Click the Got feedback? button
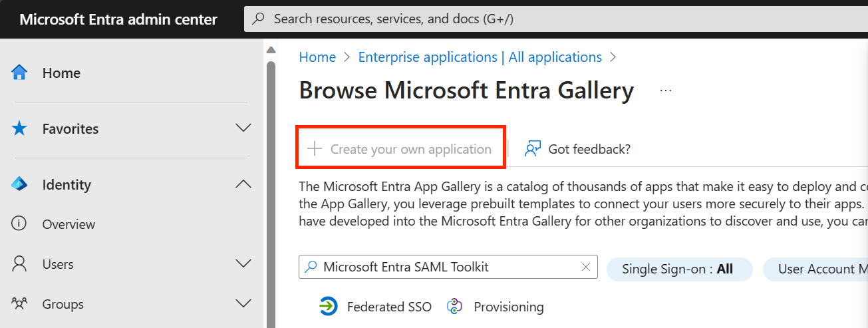Image resolution: width=868 pixels, height=328 pixels. point(577,149)
